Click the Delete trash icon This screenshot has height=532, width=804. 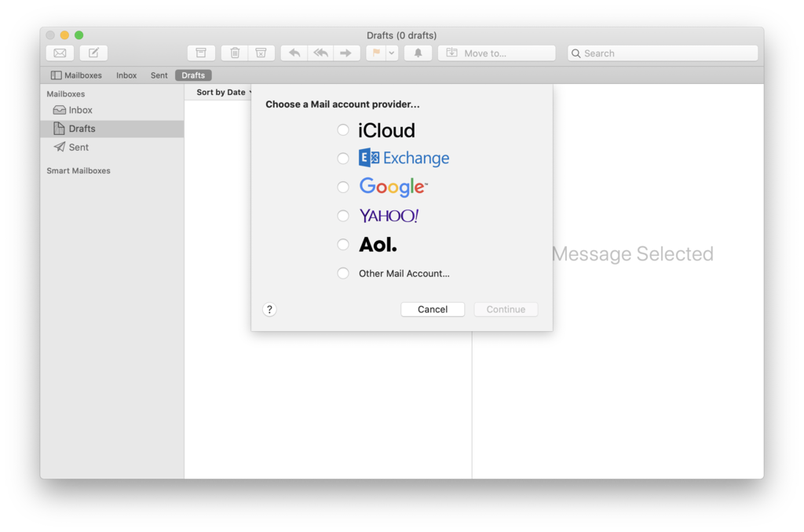[235, 53]
